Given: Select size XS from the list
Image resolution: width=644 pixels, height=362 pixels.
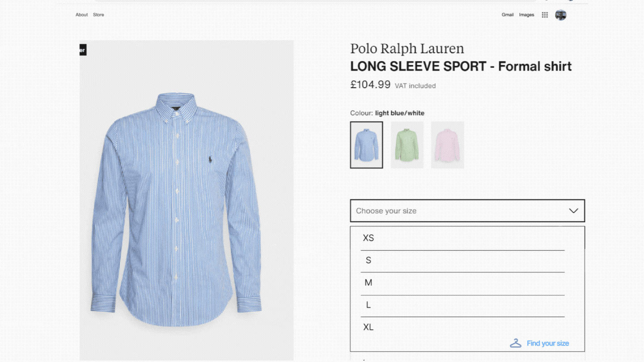Looking at the screenshot, I should (x=462, y=238).
